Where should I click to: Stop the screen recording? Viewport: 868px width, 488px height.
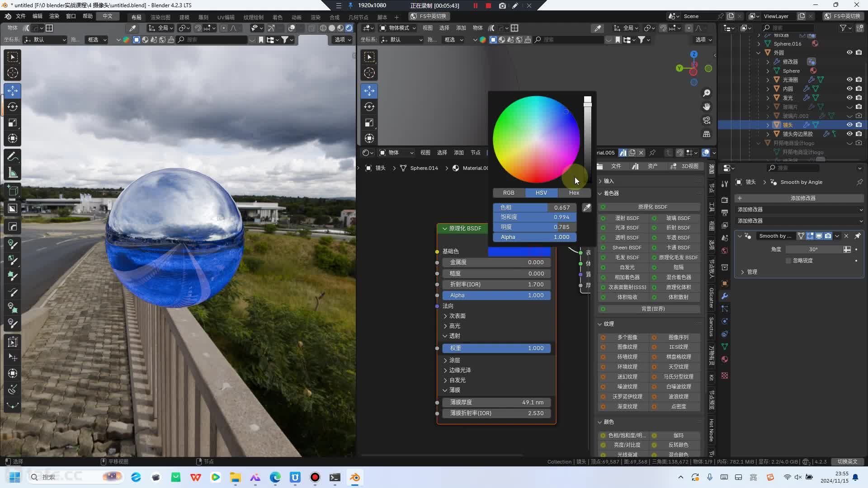(488, 5)
